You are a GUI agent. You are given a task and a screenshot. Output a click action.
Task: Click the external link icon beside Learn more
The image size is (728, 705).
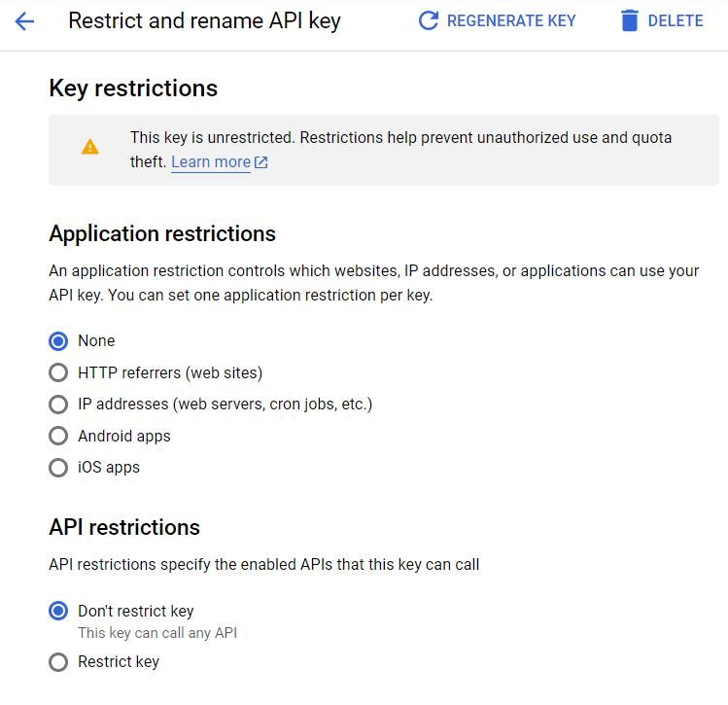coord(261,163)
